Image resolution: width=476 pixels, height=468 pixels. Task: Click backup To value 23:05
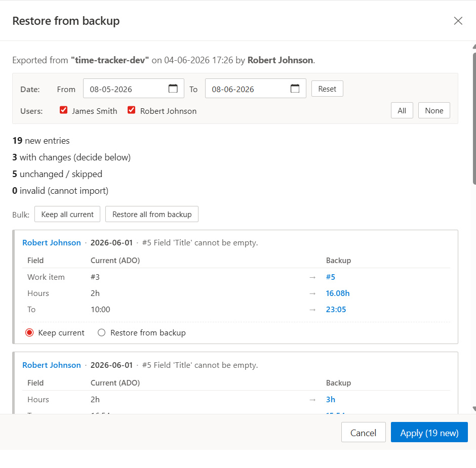pyautogui.click(x=336, y=309)
